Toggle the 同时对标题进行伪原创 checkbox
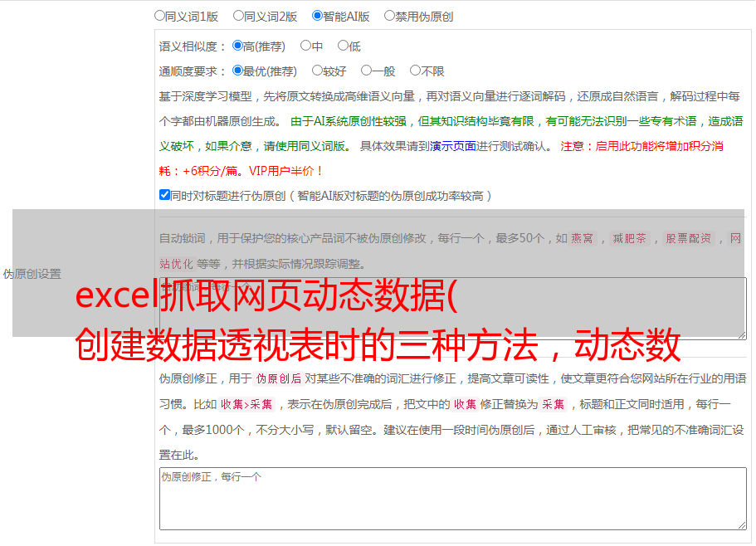This screenshot has height=546, width=756. tap(164, 195)
